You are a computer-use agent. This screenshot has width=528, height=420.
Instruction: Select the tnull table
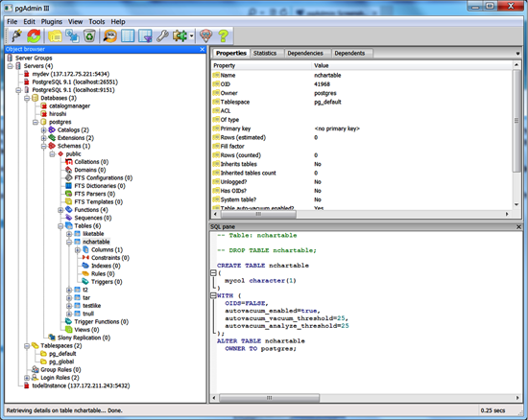click(88, 314)
